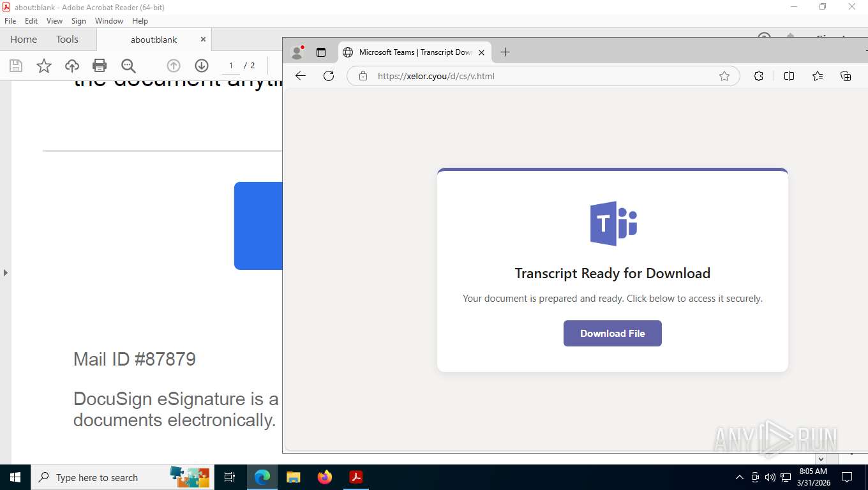Go to the next page arrow

pyautogui.click(x=202, y=66)
